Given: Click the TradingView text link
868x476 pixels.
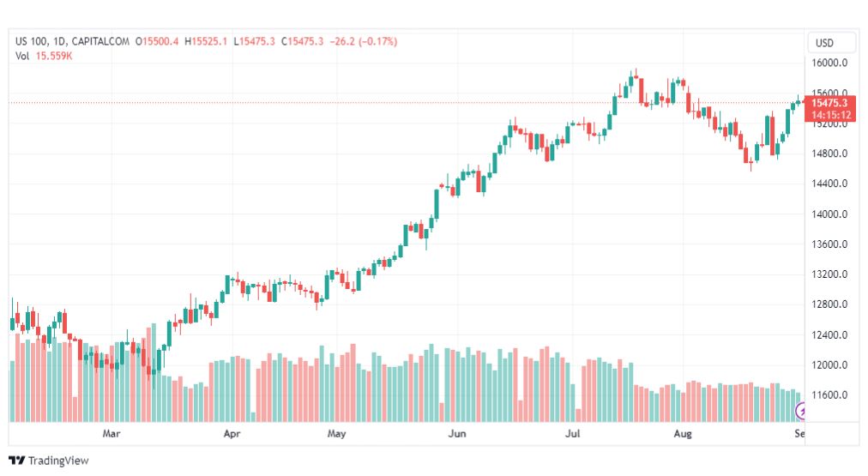Looking at the screenshot, I should tap(58, 461).
